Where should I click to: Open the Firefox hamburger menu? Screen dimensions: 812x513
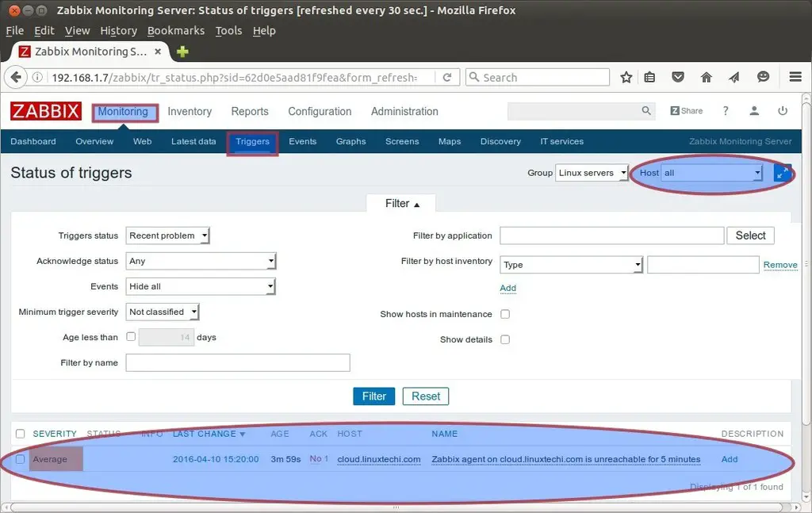point(795,77)
